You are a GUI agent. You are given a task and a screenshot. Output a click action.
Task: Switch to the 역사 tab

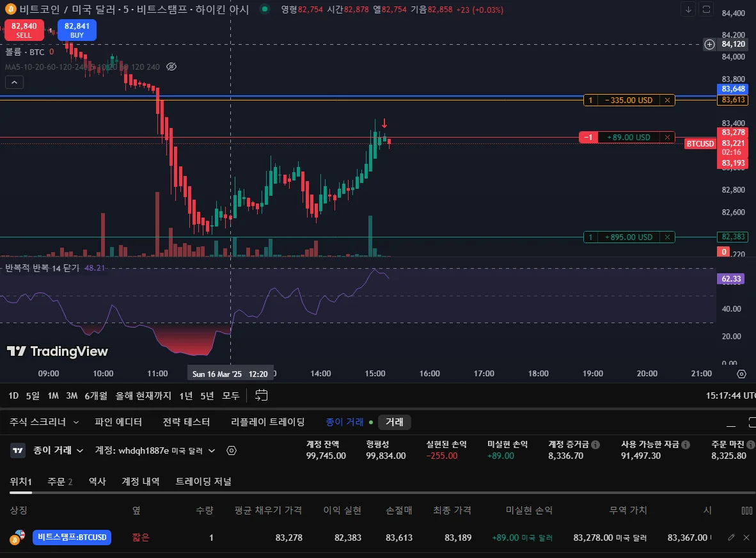coord(97,481)
